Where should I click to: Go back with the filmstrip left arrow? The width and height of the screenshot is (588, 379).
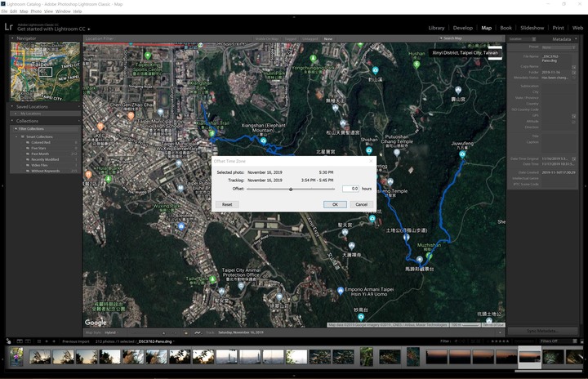click(47, 341)
